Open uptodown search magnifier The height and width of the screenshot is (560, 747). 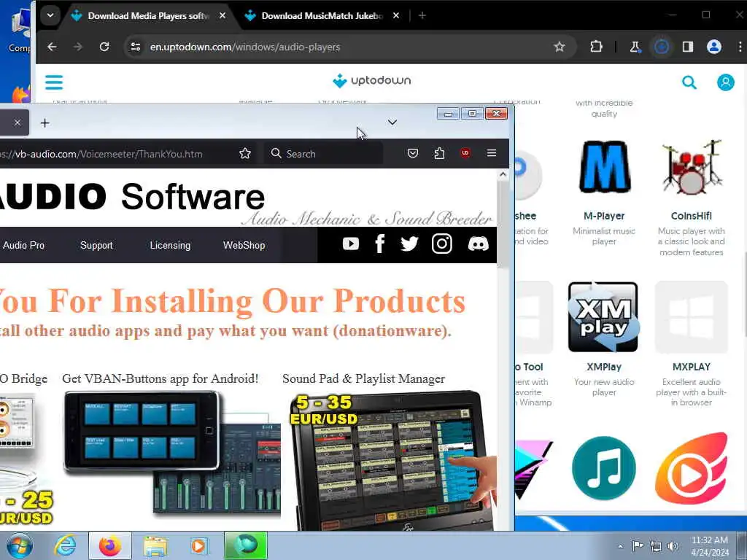click(x=689, y=82)
